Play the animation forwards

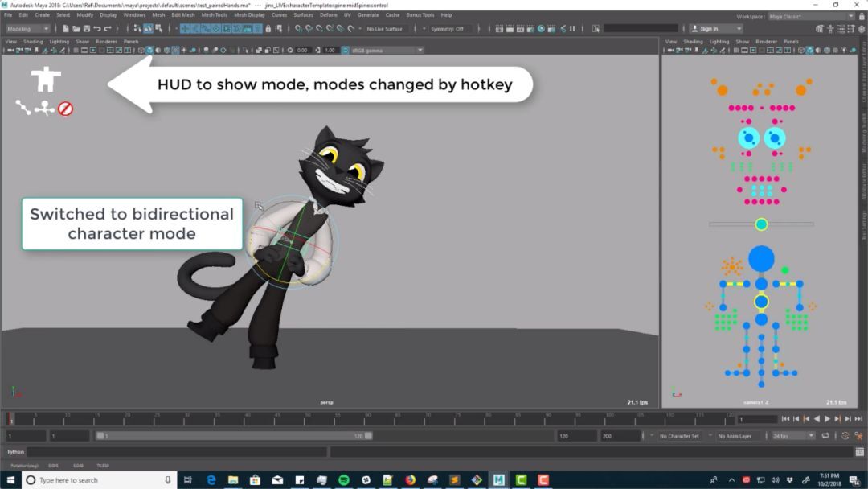point(827,419)
